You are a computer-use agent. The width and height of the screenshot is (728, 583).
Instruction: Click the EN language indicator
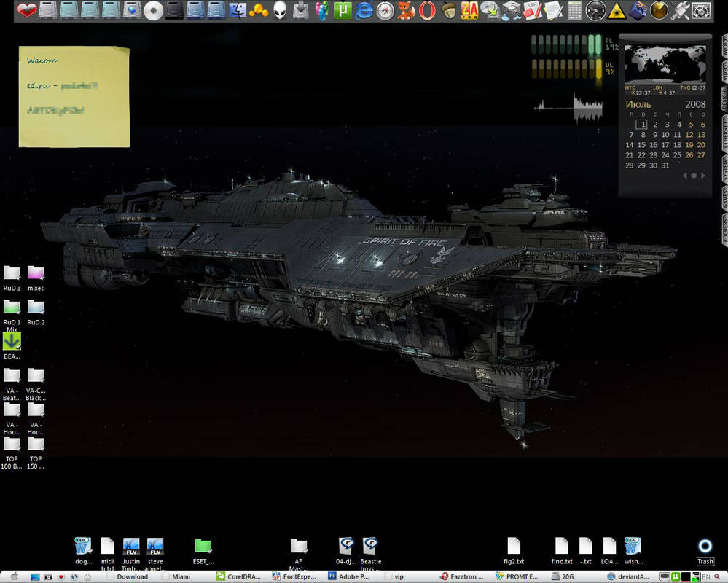coord(706,577)
